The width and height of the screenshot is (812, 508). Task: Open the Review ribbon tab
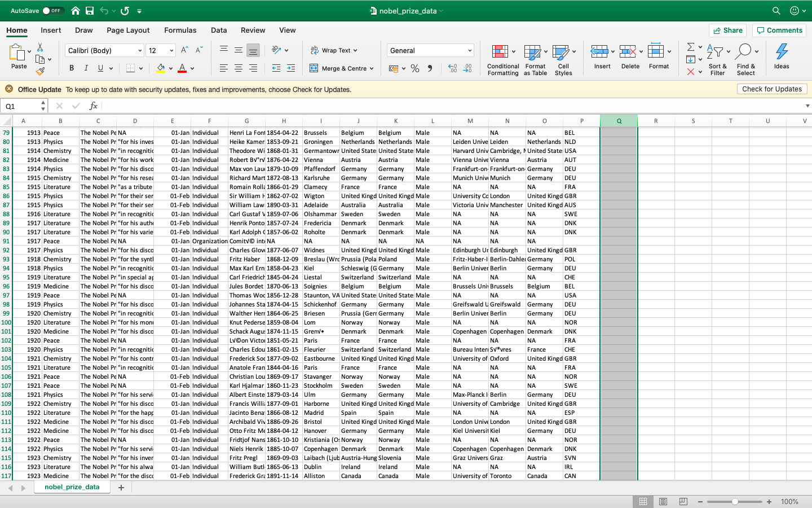(253, 30)
